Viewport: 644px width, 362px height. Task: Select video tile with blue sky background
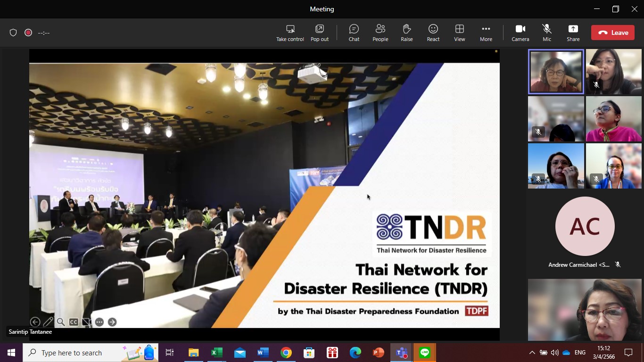pyautogui.click(x=556, y=166)
